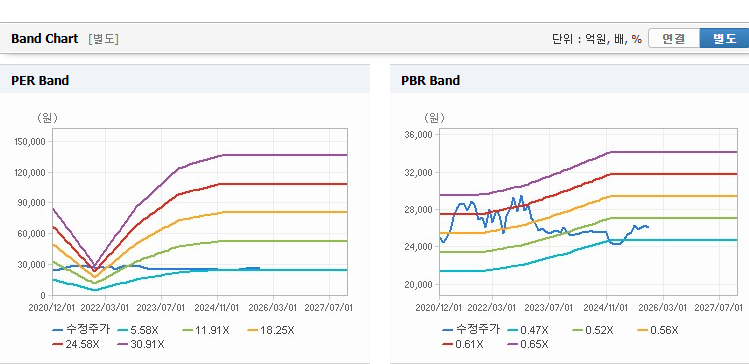
Task: Toggle 0.61X legend series
Action: click(x=463, y=344)
